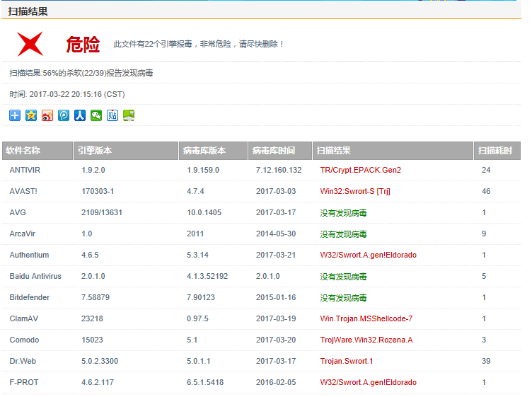
Task: Share via the Tencent Weibo icon
Action: 64,115
